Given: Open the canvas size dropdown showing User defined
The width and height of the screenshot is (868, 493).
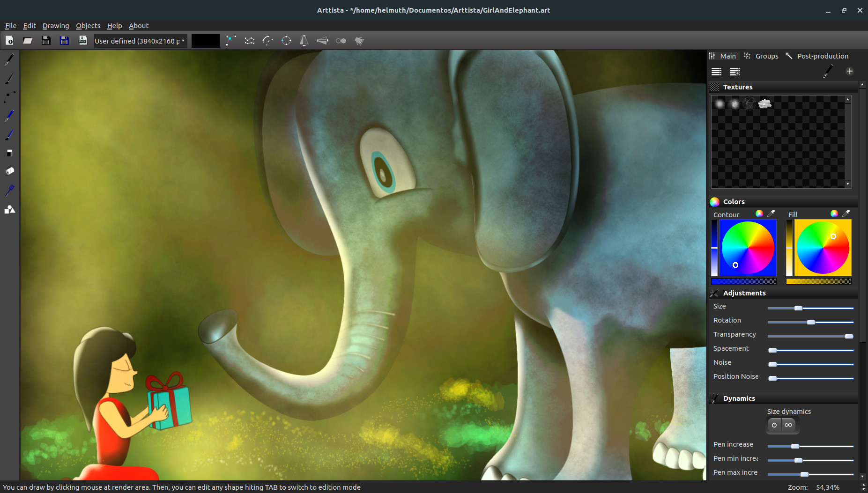Looking at the screenshot, I should coord(139,41).
